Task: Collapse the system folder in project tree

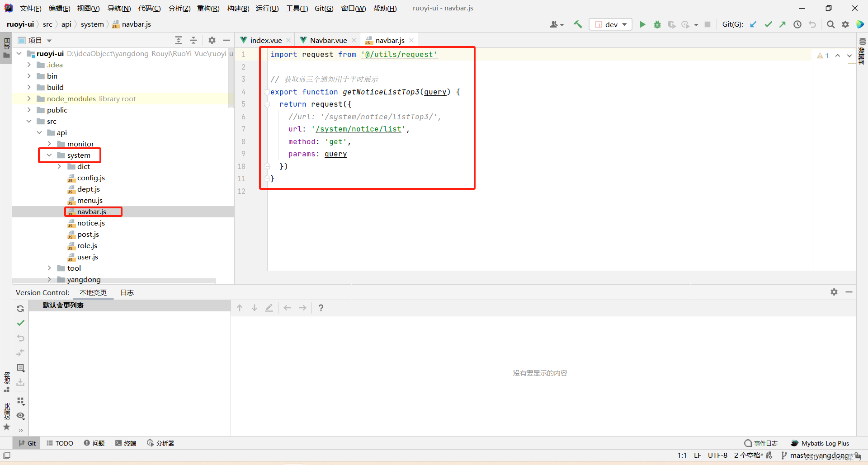Action: click(x=50, y=155)
